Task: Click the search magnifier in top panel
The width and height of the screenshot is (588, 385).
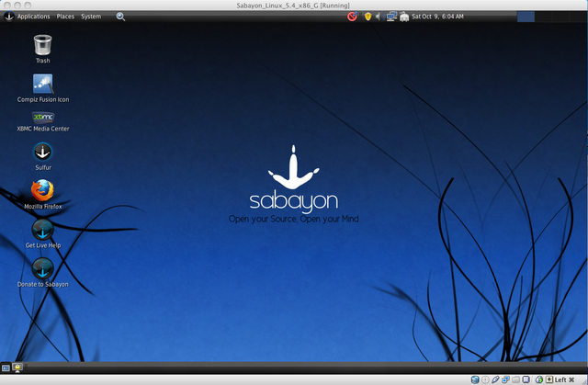Action: tap(120, 17)
